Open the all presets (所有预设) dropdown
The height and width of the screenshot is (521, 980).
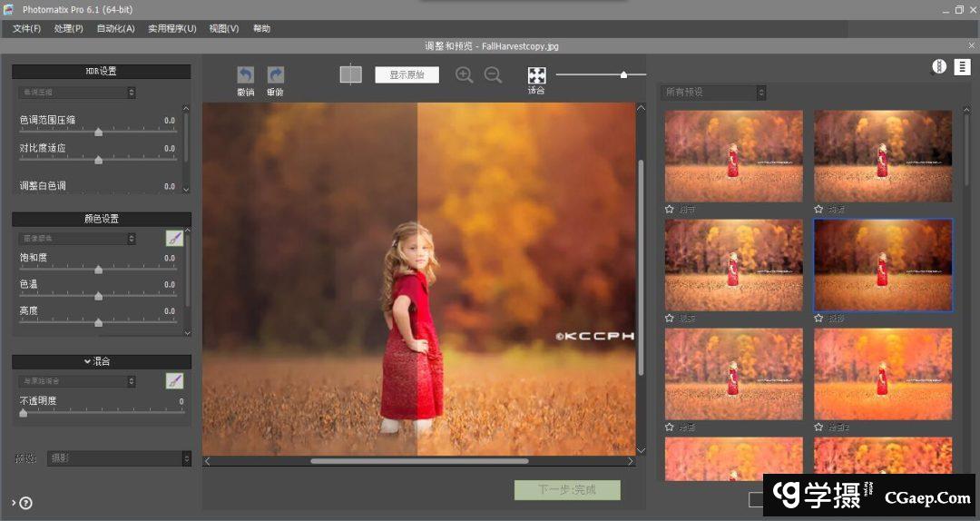pyautogui.click(x=714, y=93)
